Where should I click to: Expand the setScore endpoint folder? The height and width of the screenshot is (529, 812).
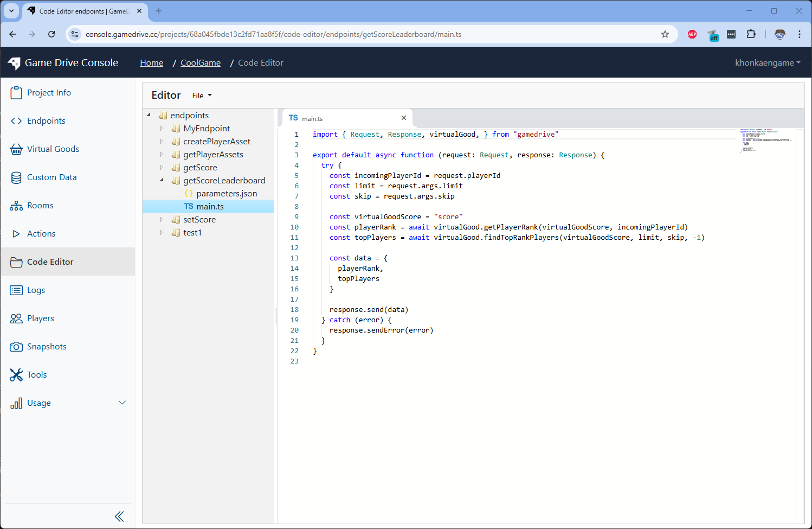tap(162, 219)
